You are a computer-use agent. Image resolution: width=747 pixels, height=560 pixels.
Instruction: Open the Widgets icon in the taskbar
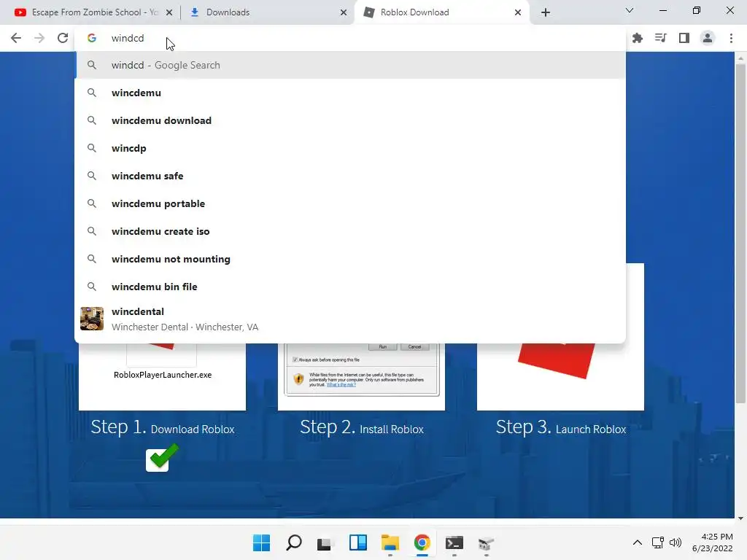coord(357,542)
